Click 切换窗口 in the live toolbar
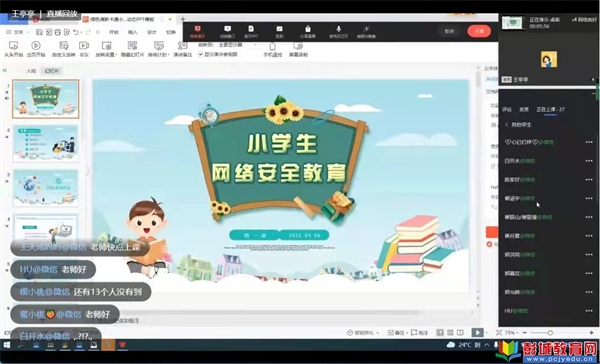 pyautogui.click(x=227, y=31)
